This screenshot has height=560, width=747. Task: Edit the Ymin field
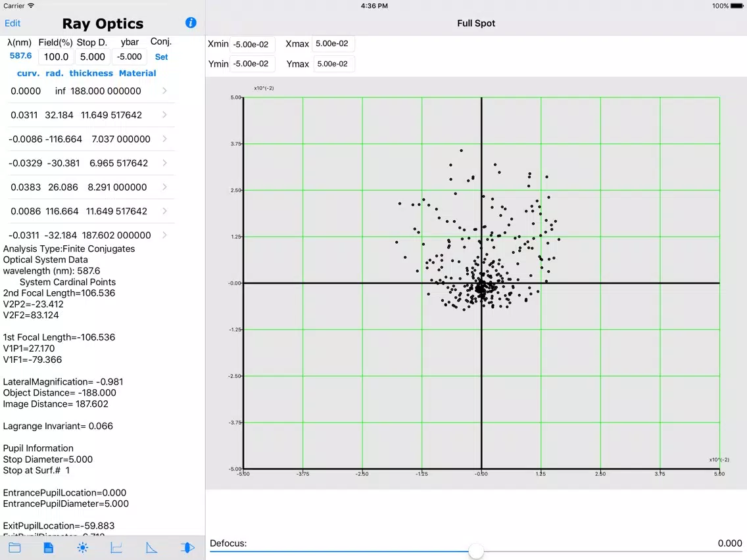(253, 64)
